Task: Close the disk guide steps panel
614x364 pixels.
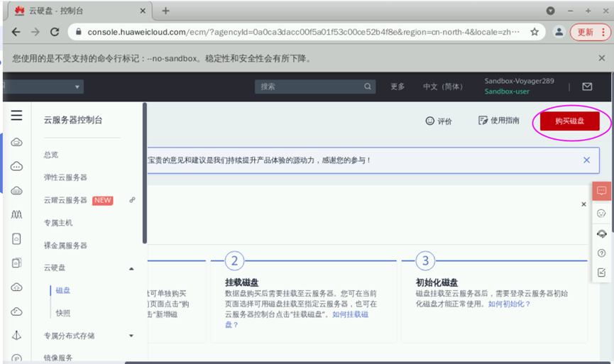Action: [583, 204]
